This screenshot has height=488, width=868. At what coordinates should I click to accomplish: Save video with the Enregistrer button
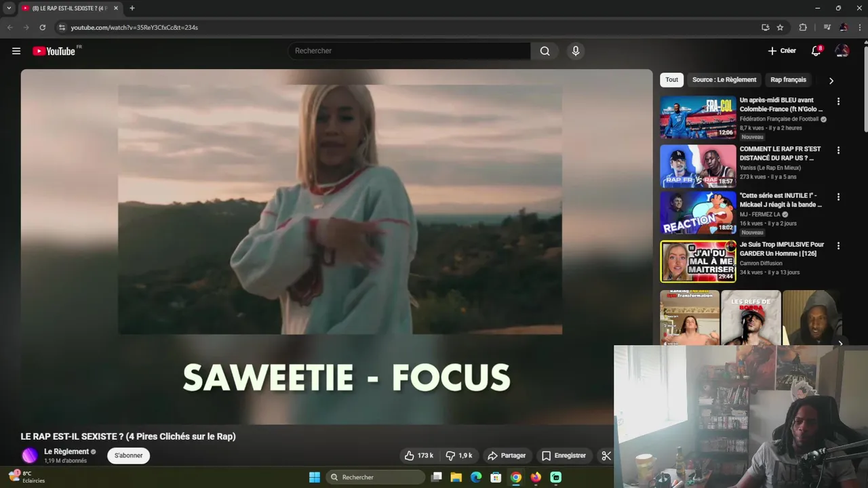pyautogui.click(x=564, y=455)
